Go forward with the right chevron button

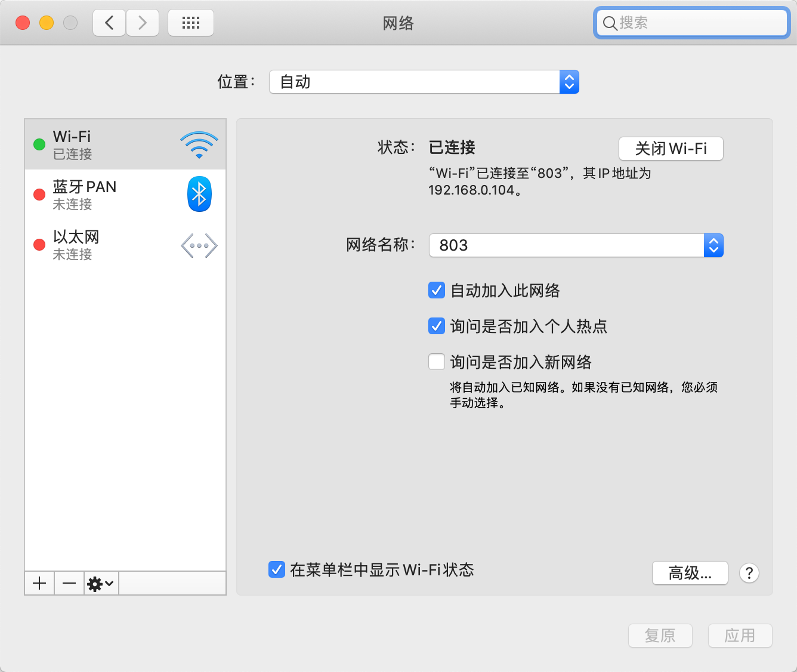[143, 23]
